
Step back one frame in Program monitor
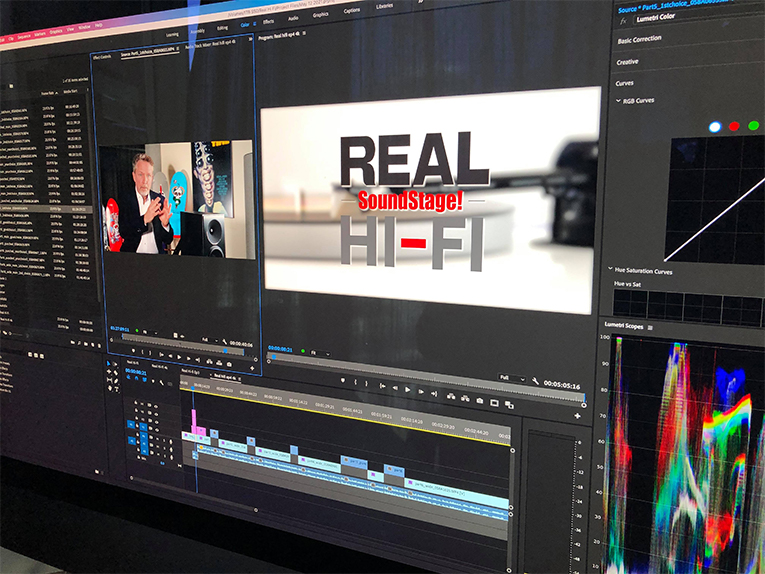pos(395,388)
